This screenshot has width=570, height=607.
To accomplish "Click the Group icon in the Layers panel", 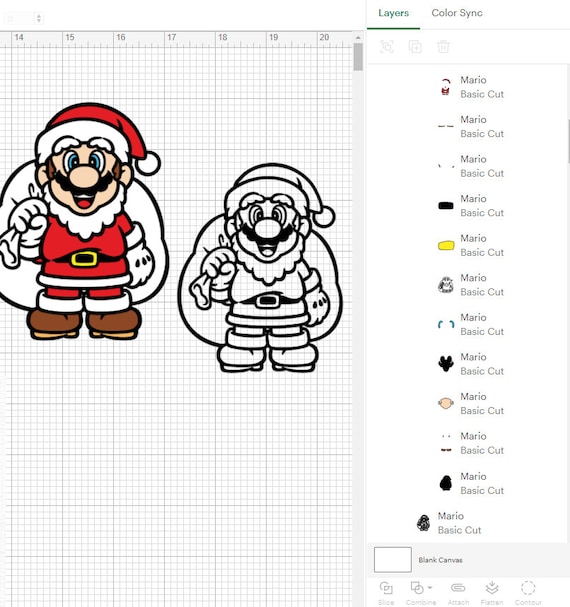I will coord(387,47).
